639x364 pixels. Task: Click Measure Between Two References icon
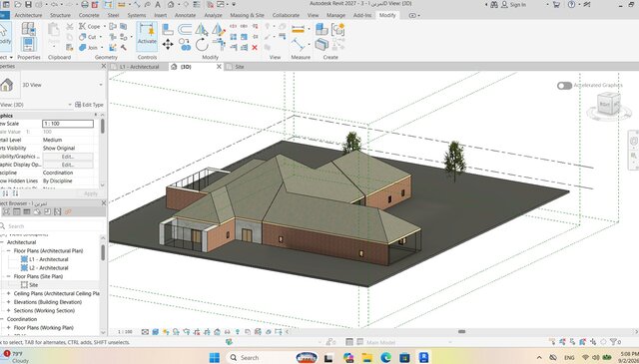point(298,44)
